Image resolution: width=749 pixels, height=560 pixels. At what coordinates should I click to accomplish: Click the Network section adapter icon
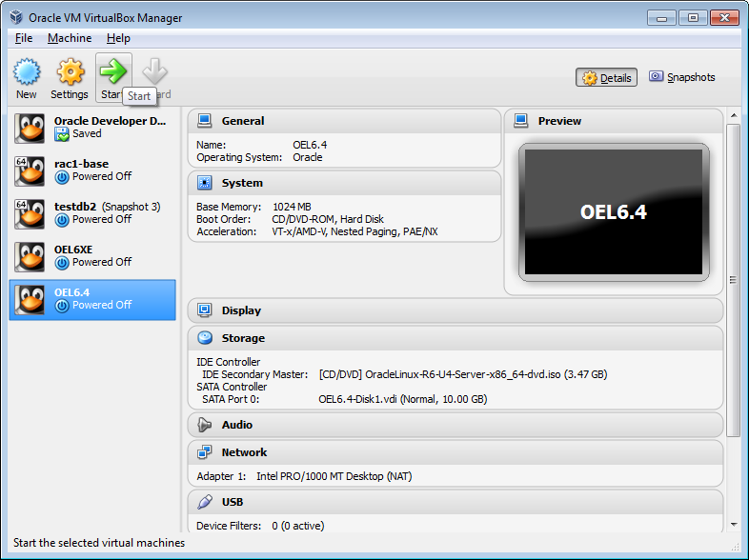coord(205,452)
